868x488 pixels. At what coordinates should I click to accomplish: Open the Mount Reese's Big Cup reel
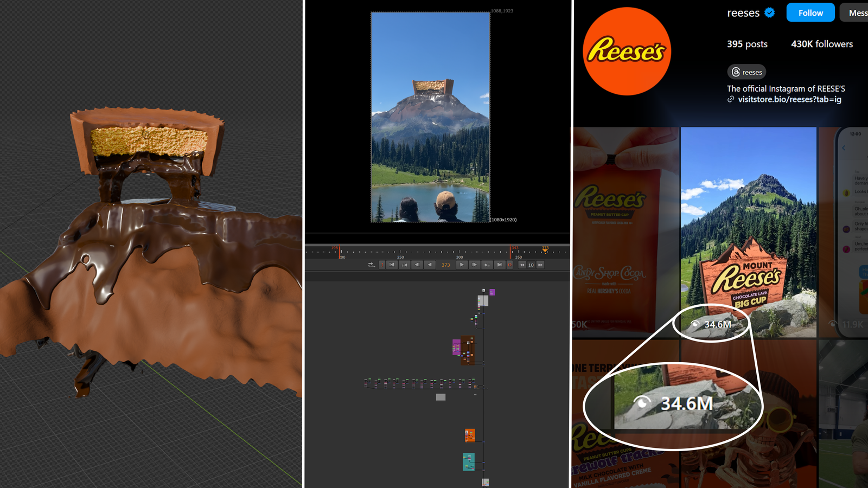coord(749,232)
